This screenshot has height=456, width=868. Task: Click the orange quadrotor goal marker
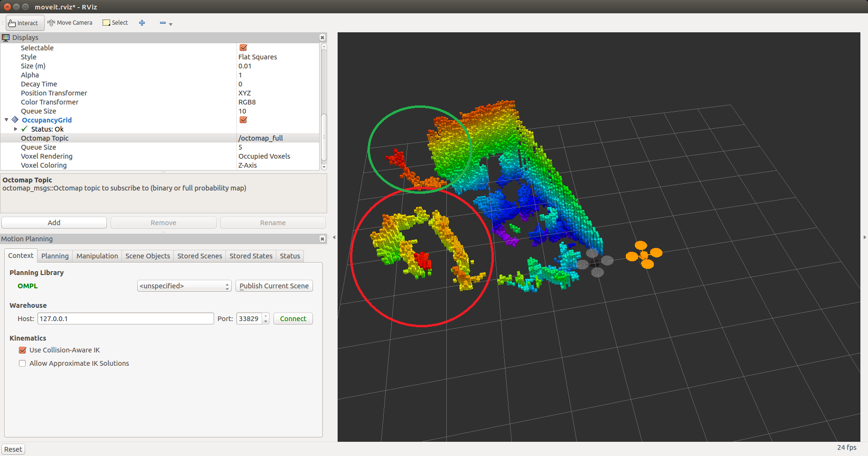tap(644, 255)
